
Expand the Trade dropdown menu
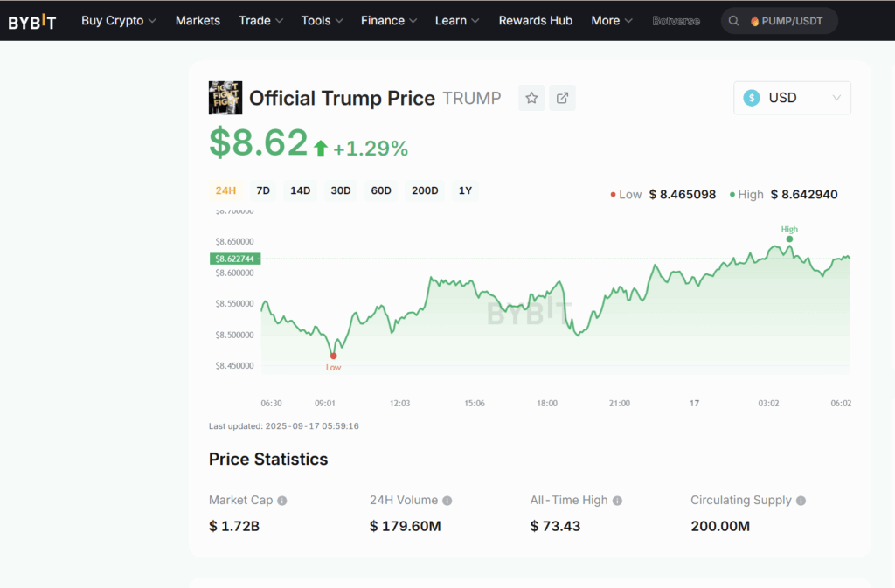pyautogui.click(x=260, y=21)
